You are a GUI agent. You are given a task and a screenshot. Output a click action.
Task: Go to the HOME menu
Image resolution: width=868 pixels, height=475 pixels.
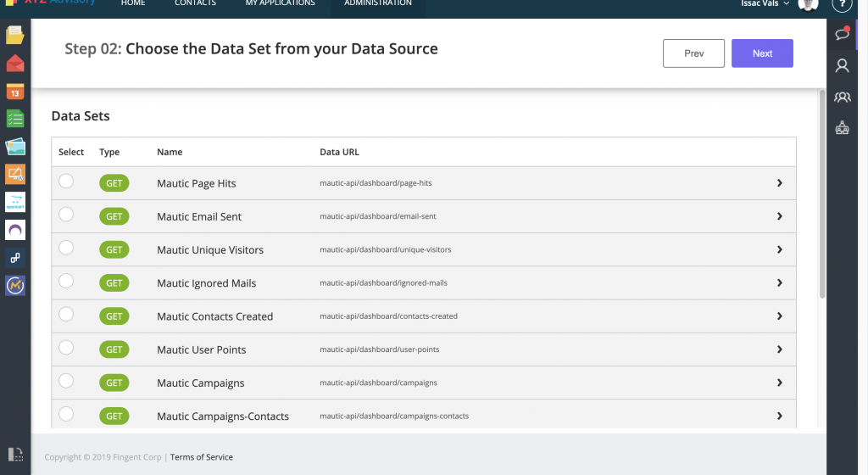coord(133,3)
